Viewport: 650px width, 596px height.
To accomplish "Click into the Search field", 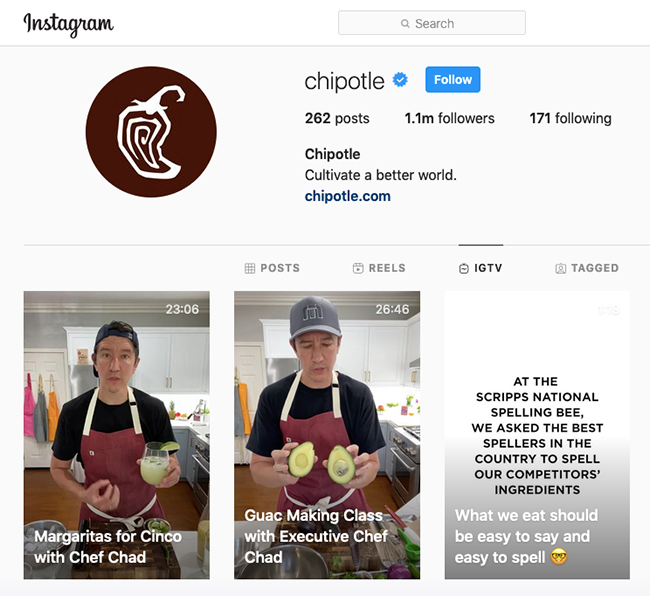I will 432,23.
